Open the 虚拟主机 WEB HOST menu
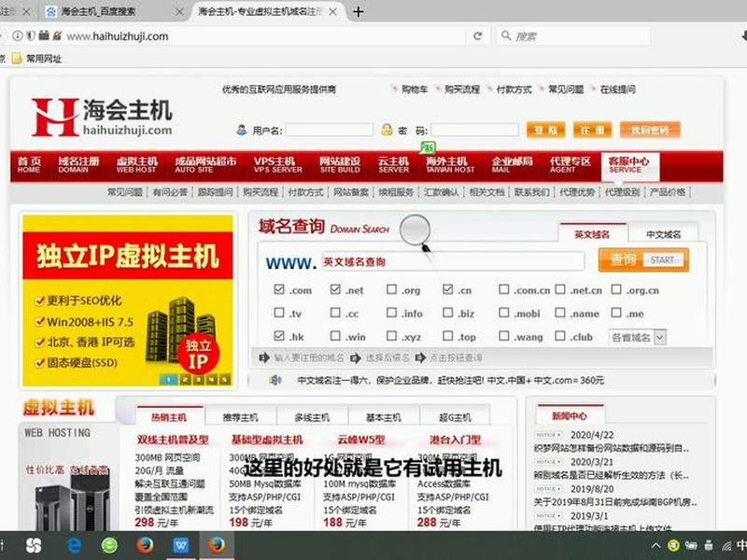The image size is (747, 560). click(x=137, y=165)
